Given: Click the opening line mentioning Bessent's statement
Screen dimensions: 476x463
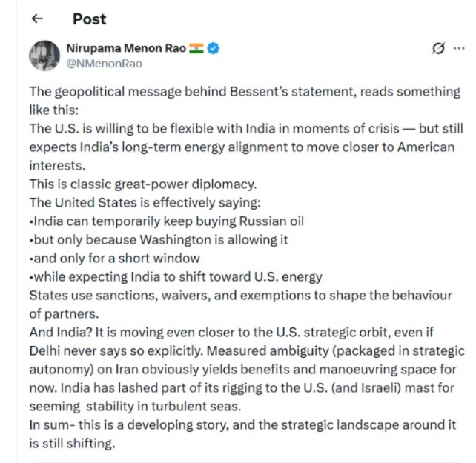Looking at the screenshot, I should [x=245, y=92].
